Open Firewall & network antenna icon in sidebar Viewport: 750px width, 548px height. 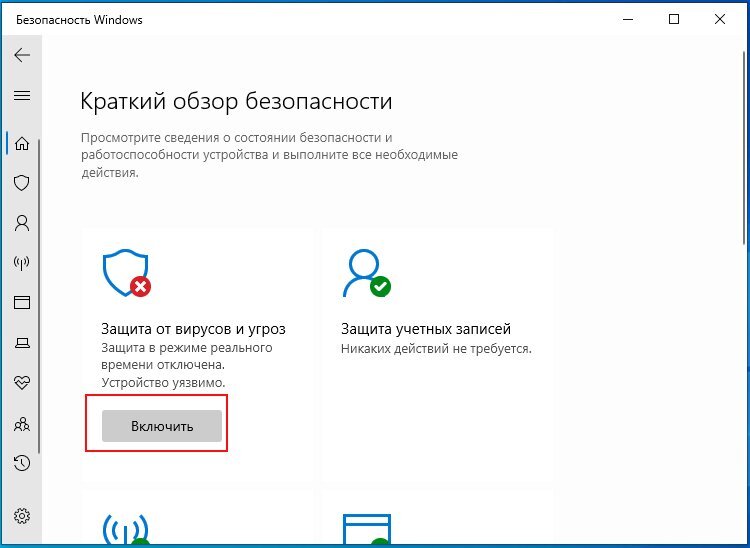(22, 262)
